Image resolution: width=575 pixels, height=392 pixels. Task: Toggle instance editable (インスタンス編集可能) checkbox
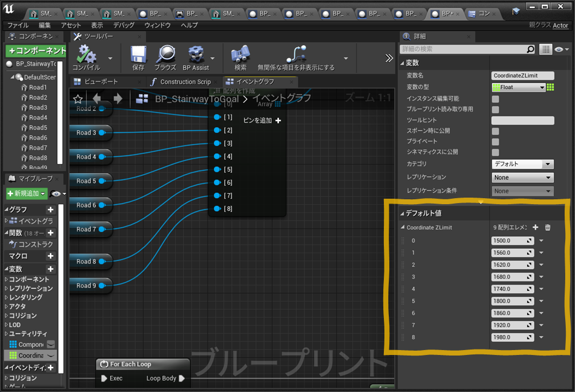496,99
